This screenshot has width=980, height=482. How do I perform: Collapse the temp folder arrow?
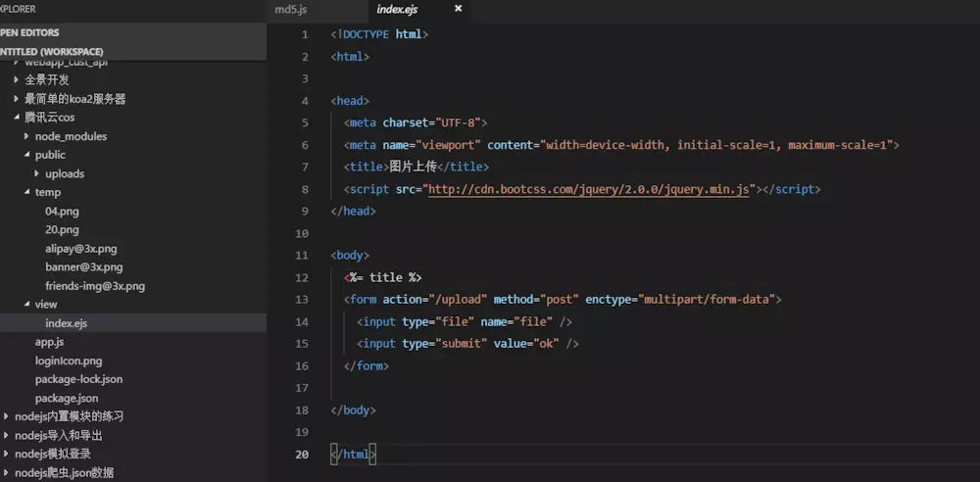(26, 192)
